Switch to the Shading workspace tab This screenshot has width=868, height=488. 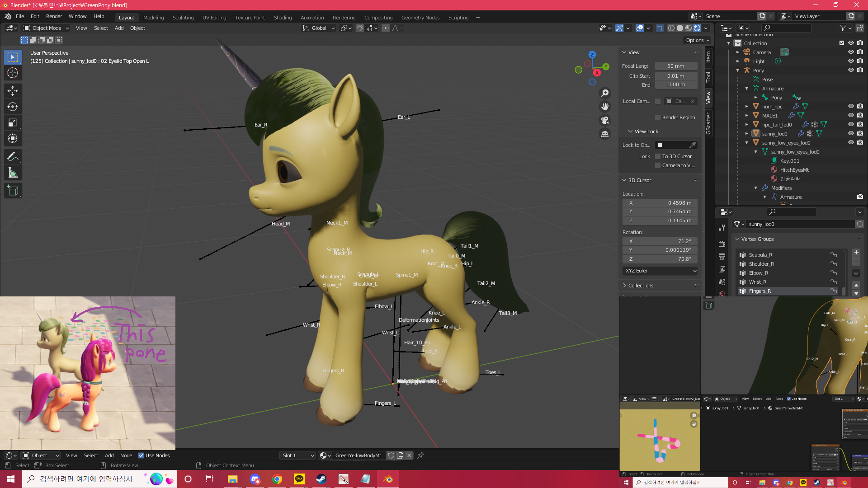pos(283,18)
